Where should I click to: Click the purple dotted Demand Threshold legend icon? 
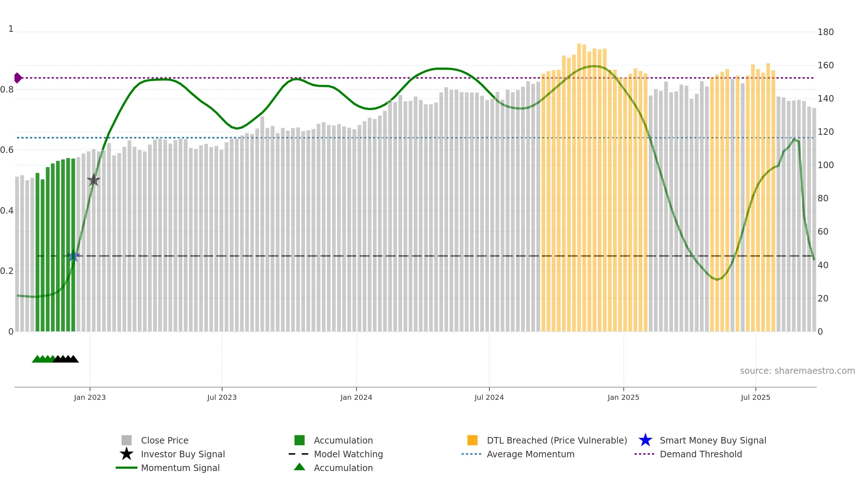tap(644, 454)
